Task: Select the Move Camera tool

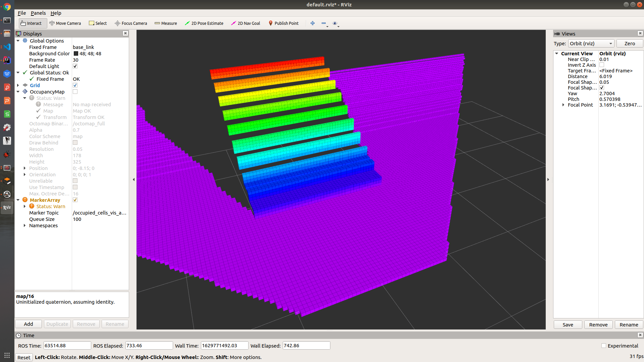Action: tap(65, 23)
